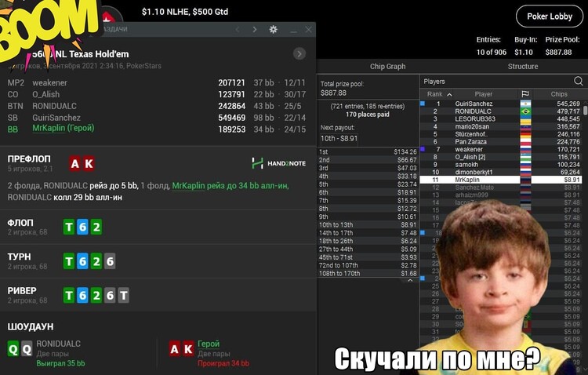Image resolution: width=588 pixels, height=375 pixels.
Task: Switch to the Structure tab
Action: click(523, 67)
